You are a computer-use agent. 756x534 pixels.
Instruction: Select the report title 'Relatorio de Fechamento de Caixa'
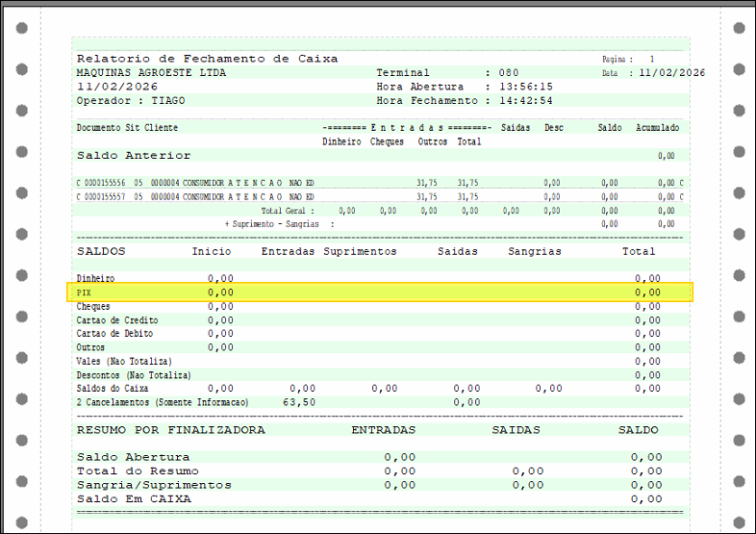point(207,59)
